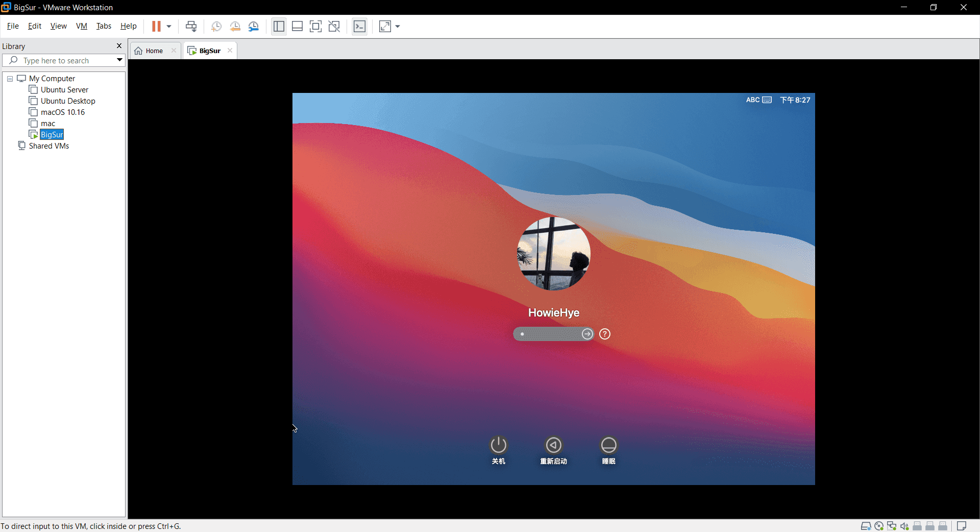Image resolution: width=980 pixels, height=532 pixels.
Task: Open the VM menu
Action: click(82, 26)
